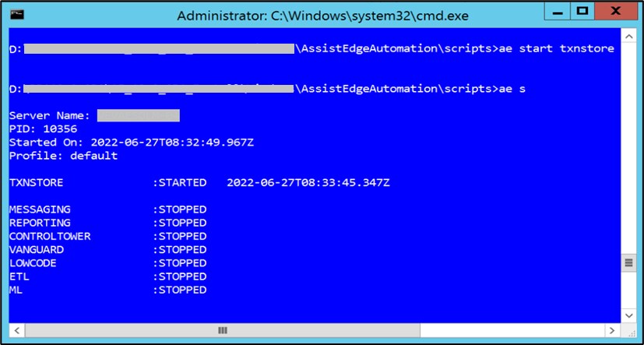
Task: Close the Administrator cmd.exe window
Action: pyautogui.click(x=615, y=11)
